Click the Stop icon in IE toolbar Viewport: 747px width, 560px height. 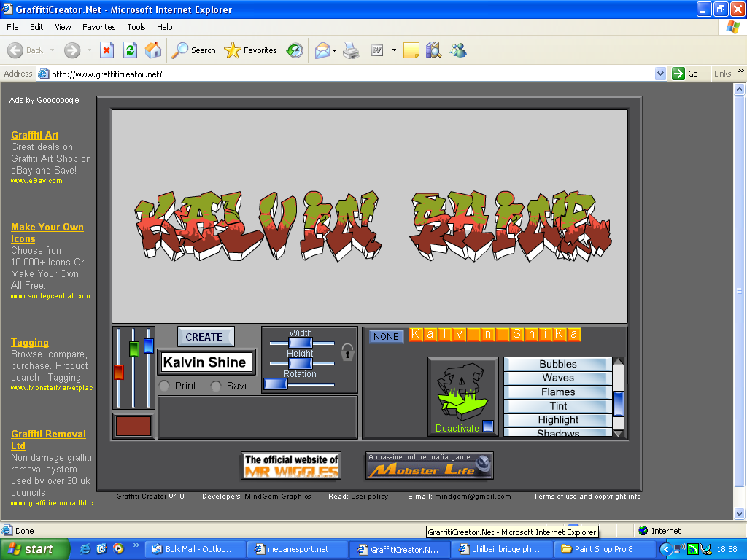[x=107, y=50]
